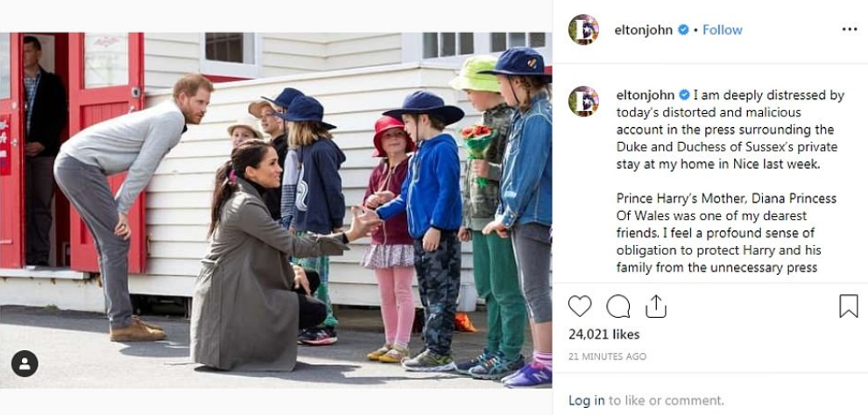
Task: Click the caption text about the Duke and Duchess
Action: click(x=730, y=130)
